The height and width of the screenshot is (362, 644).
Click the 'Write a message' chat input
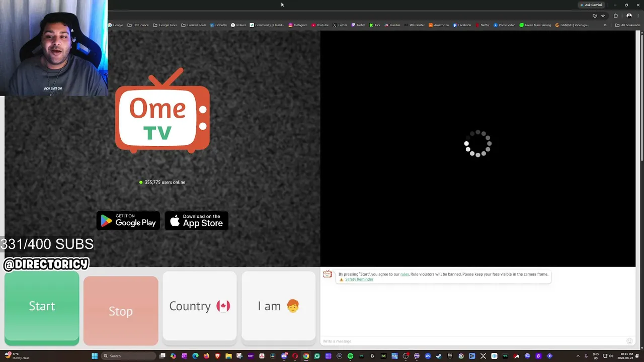473,341
